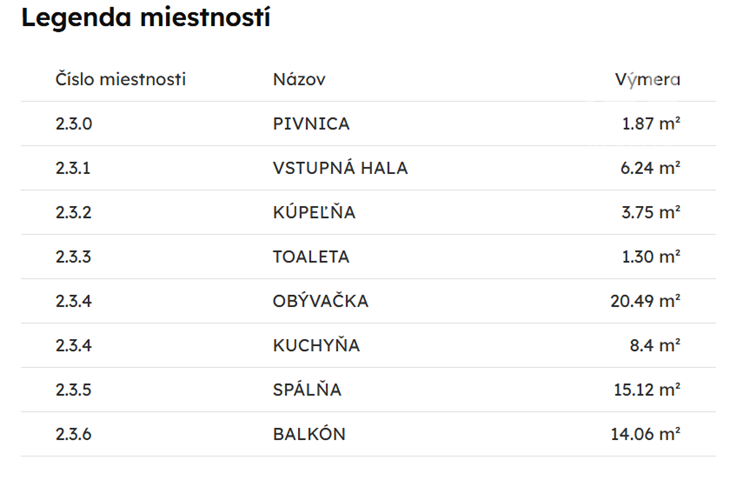
Task: Select the 8.4 m² area value
Action: [x=657, y=346]
